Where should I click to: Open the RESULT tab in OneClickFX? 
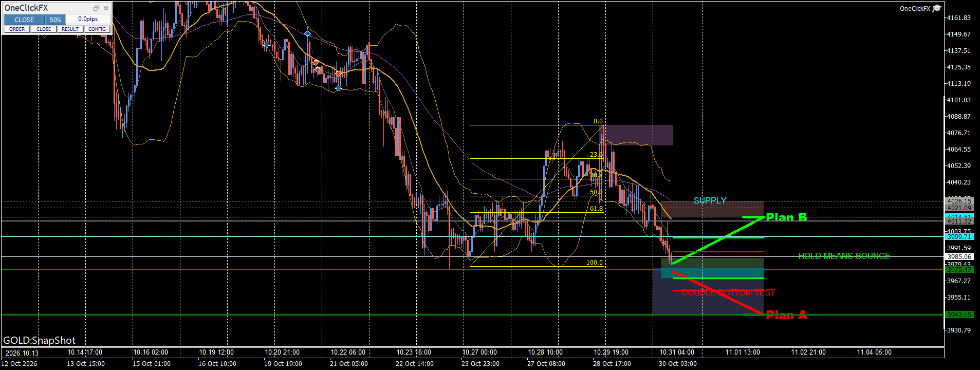tap(70, 29)
